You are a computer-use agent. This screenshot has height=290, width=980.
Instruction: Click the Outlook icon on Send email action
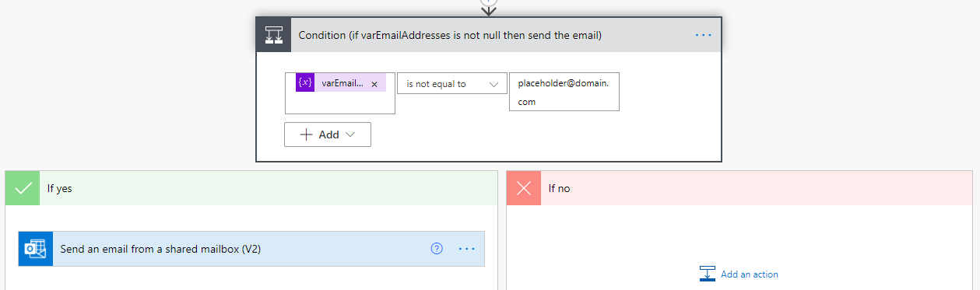click(x=36, y=249)
